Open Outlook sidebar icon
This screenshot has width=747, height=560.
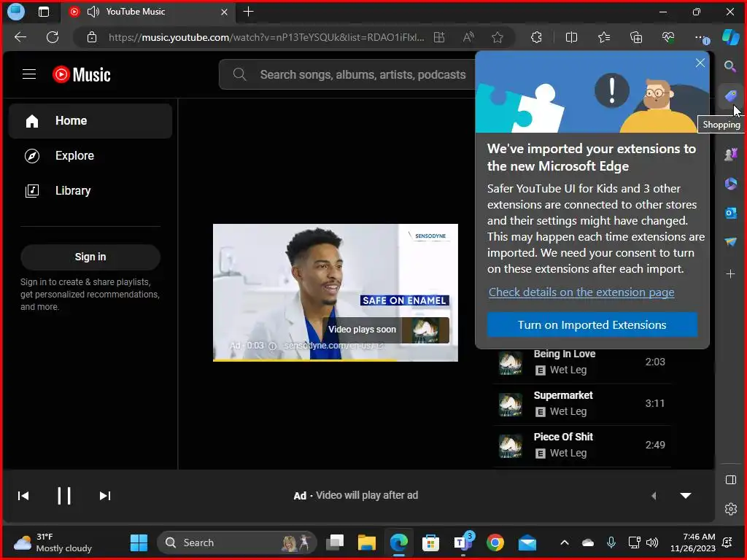tap(730, 214)
